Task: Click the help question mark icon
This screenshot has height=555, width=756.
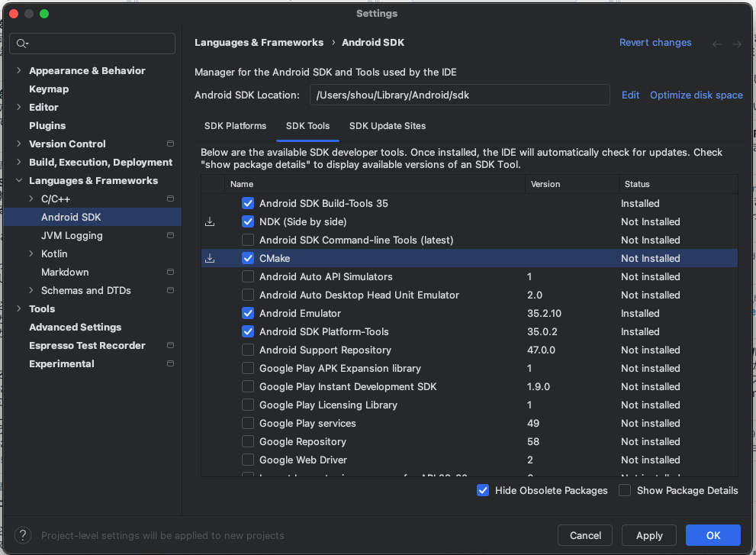Action: point(24,535)
